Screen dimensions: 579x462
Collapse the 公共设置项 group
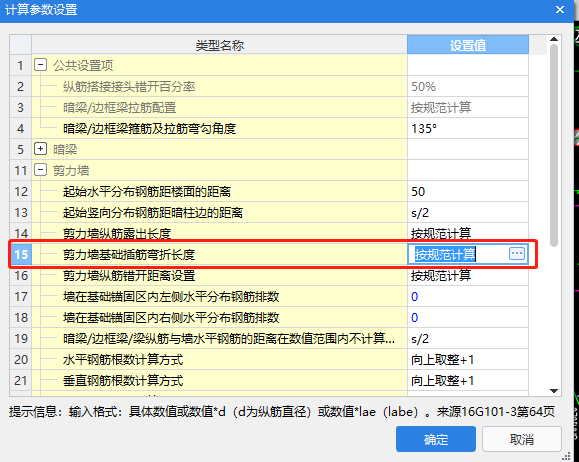(40, 65)
